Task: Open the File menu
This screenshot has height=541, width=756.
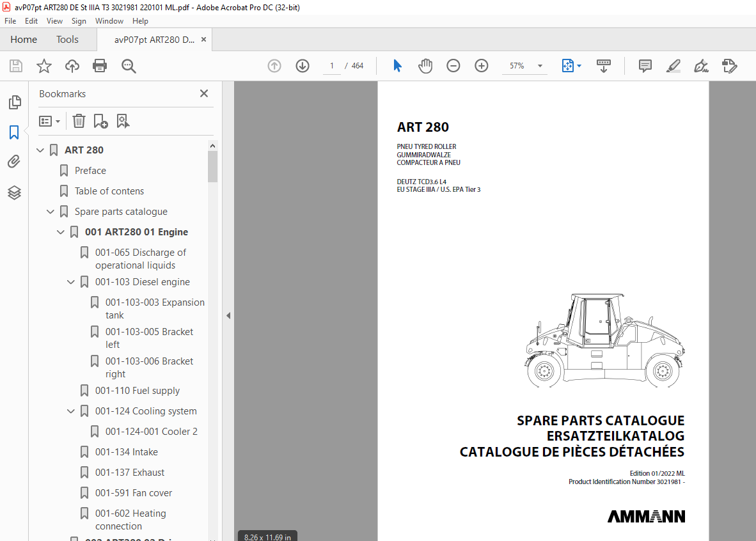Action: tap(10, 21)
